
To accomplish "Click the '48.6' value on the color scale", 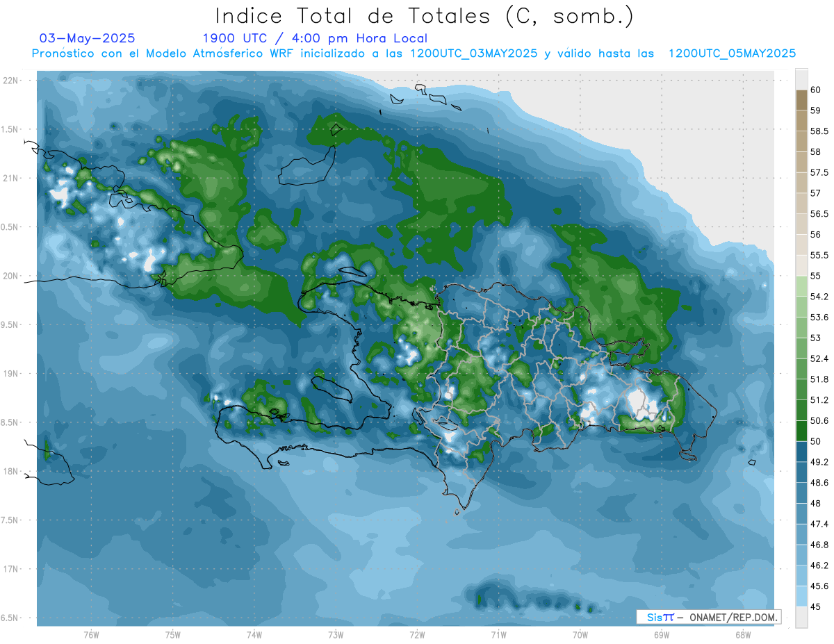I will point(819,482).
